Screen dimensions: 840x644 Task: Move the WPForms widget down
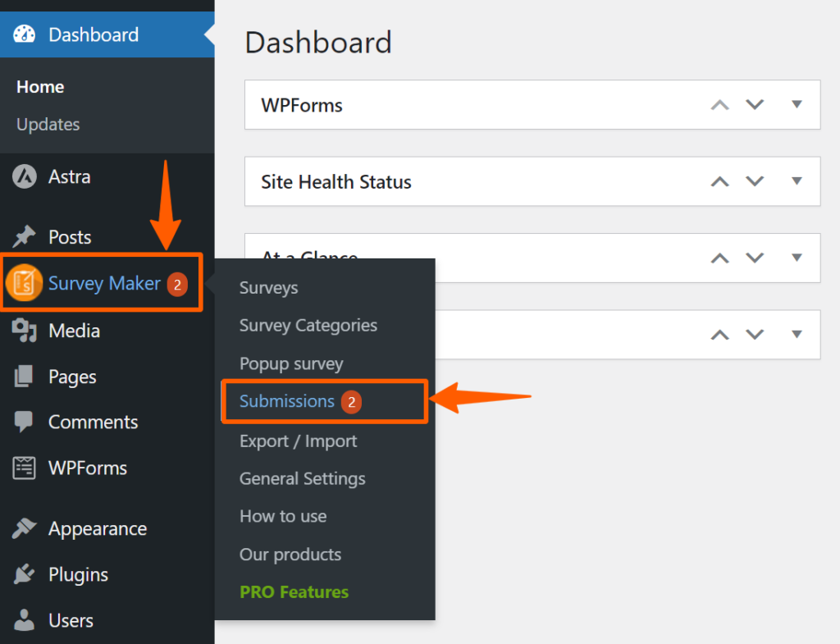click(x=755, y=104)
